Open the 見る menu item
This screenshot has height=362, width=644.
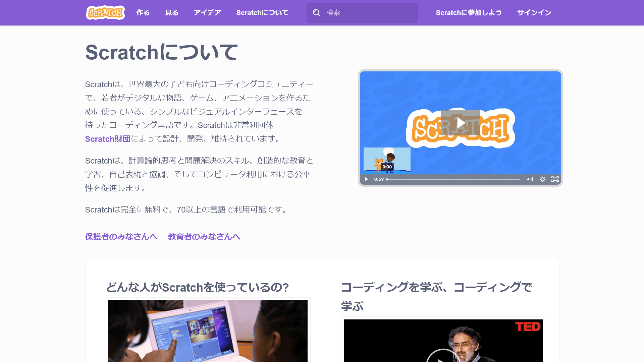(x=172, y=13)
